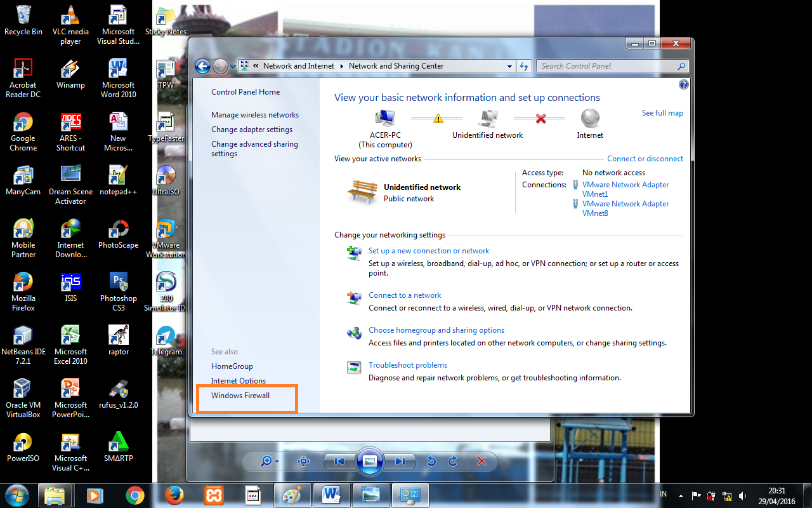
Task: Open recent pages dropdown beside navigation arrows
Action: [233, 66]
